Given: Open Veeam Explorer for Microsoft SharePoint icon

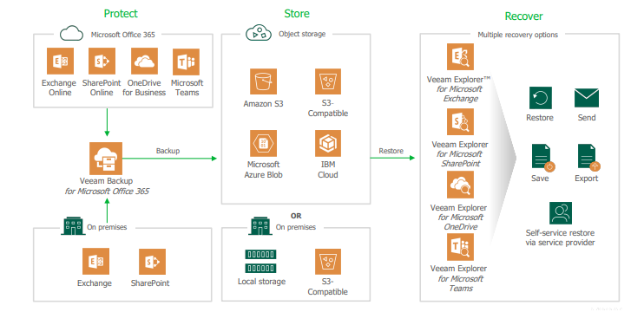Looking at the screenshot, I should point(460,121).
